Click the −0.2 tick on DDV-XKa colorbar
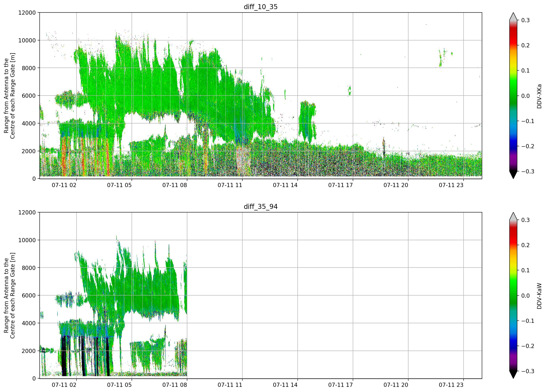 [x=528, y=146]
